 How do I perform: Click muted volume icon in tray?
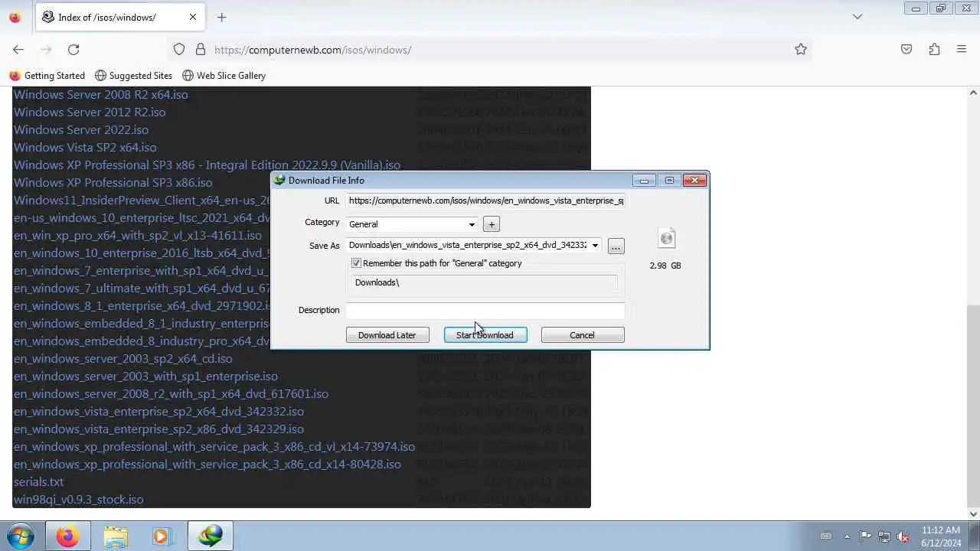[x=903, y=536]
